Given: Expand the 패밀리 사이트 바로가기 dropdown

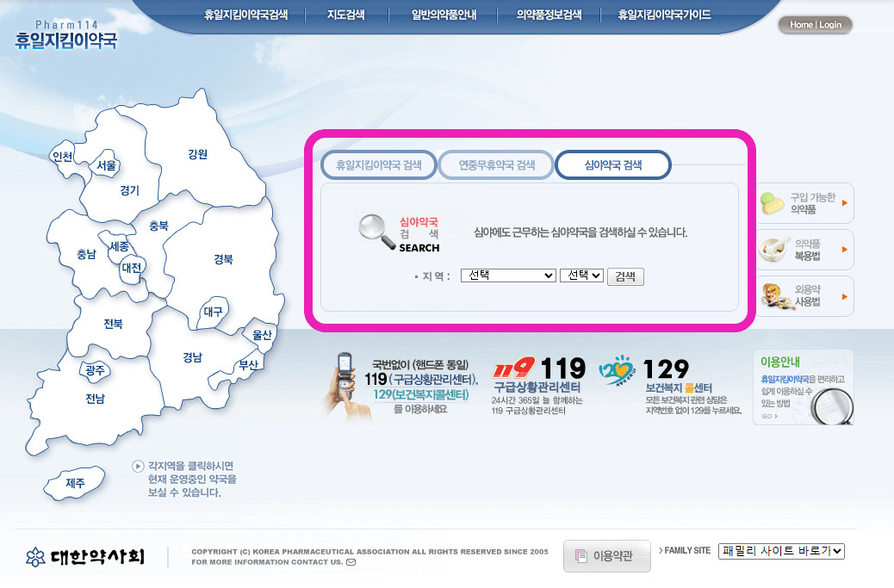Looking at the screenshot, I should pyautogui.click(x=781, y=552).
